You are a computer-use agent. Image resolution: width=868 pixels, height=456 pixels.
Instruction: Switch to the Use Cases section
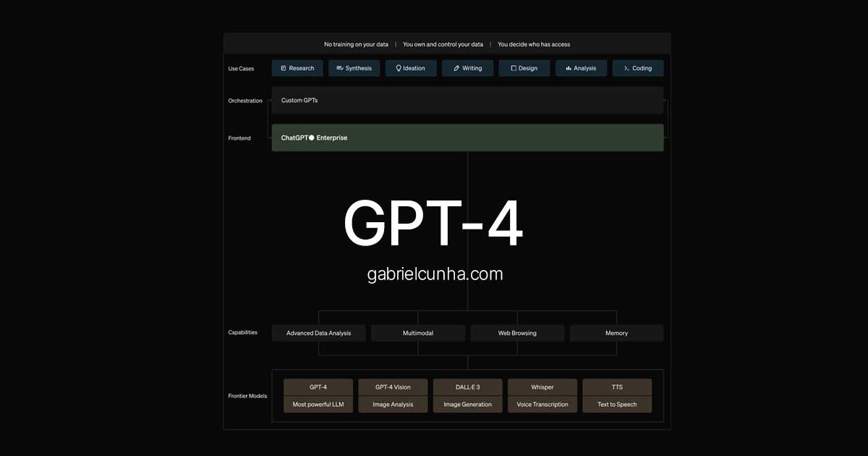241,67
